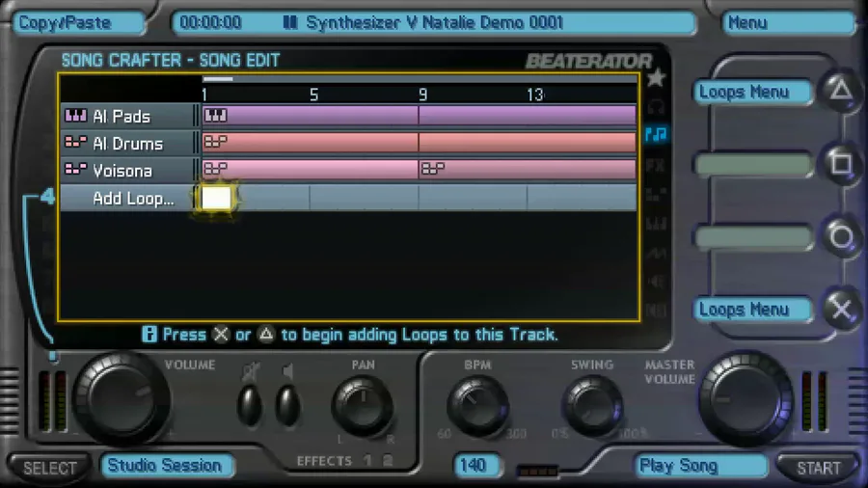Click the speaker icon in the side strip

coord(656,283)
